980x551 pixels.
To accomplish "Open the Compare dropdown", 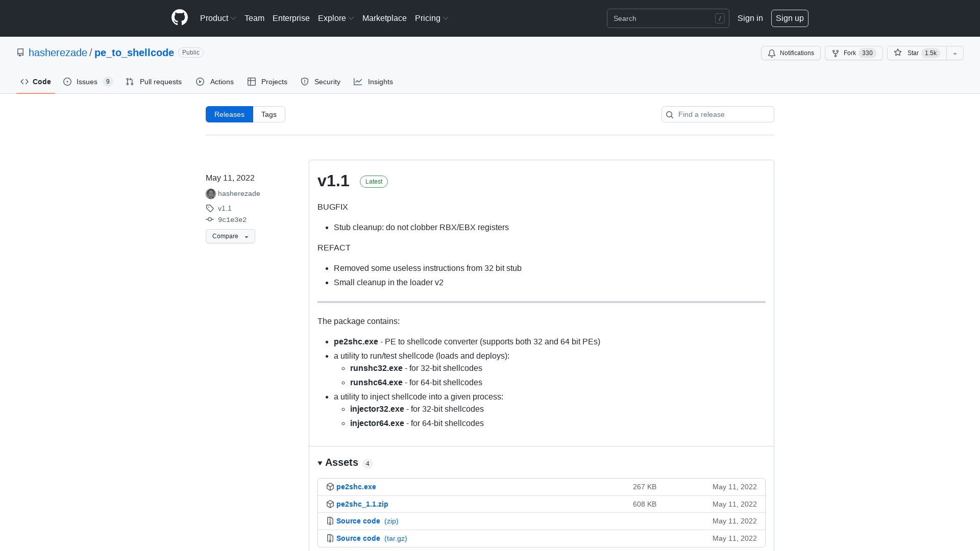I will 230,236.
